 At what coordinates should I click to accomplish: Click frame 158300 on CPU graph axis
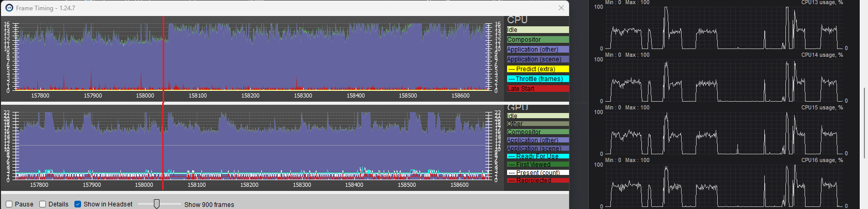pos(303,95)
